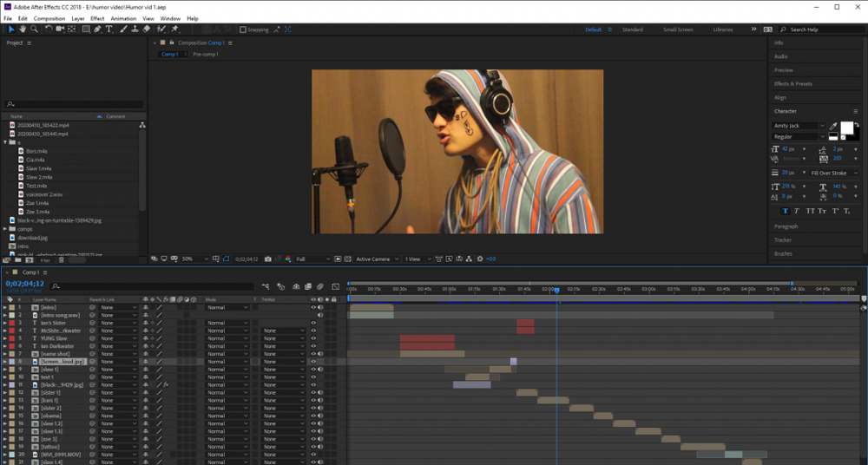Open the Animation menu
868x465 pixels.
point(123,18)
